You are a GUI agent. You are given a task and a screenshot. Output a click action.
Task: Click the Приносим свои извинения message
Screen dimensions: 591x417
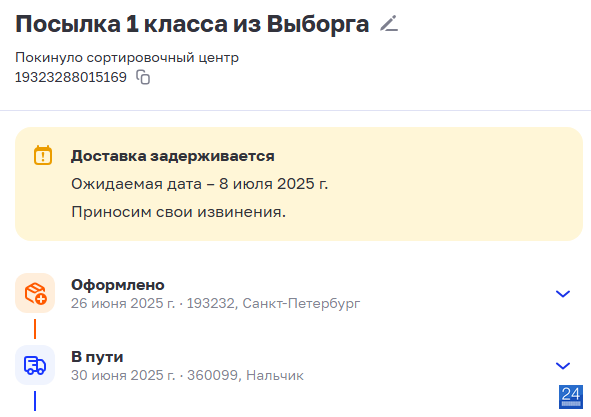[179, 212]
